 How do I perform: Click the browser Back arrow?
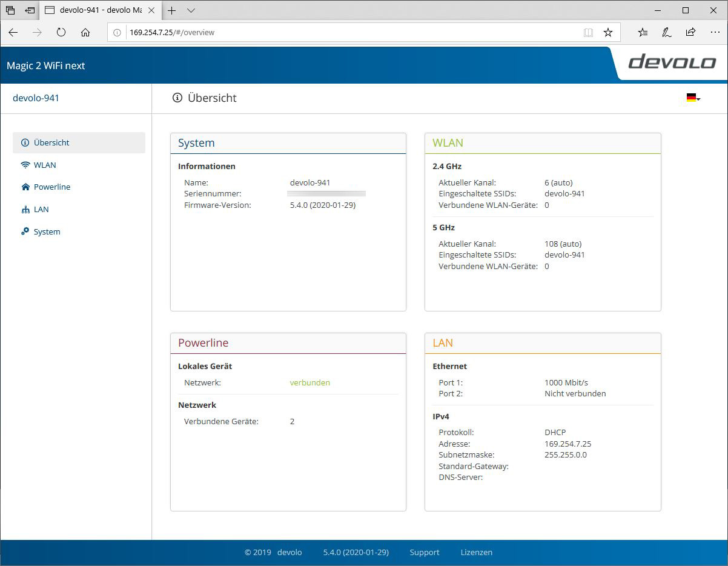pos(13,33)
